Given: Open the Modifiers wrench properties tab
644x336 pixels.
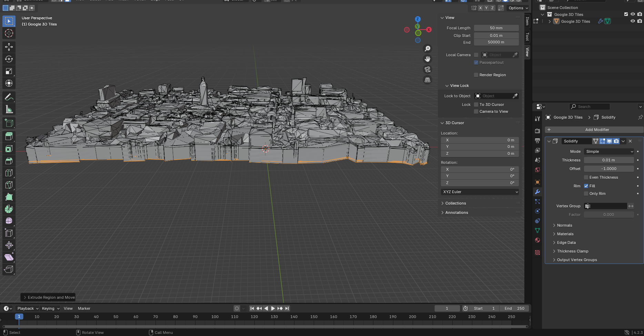Looking at the screenshot, I should (537, 192).
